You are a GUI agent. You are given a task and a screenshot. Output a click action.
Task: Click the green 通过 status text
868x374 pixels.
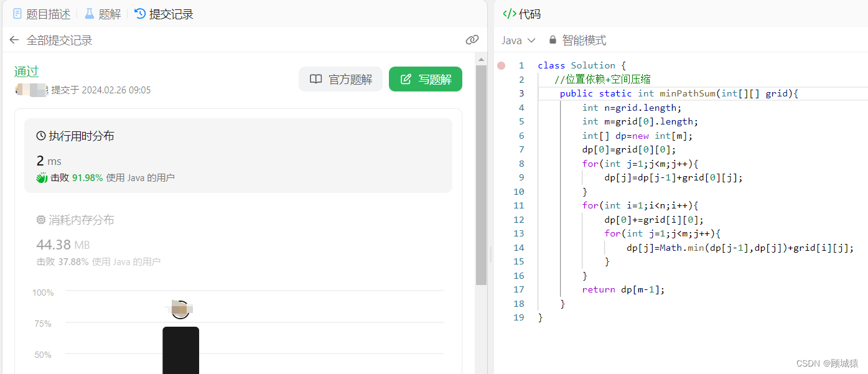(26, 71)
